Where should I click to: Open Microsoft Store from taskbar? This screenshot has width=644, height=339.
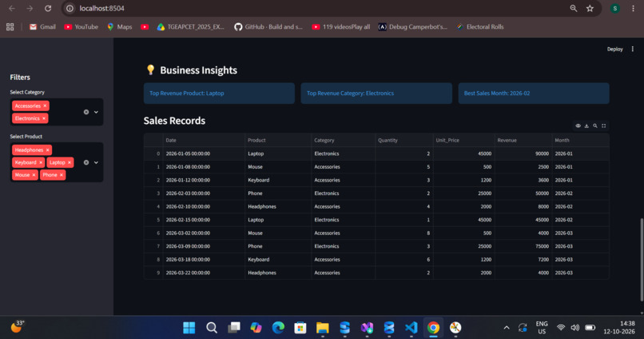coord(300,328)
